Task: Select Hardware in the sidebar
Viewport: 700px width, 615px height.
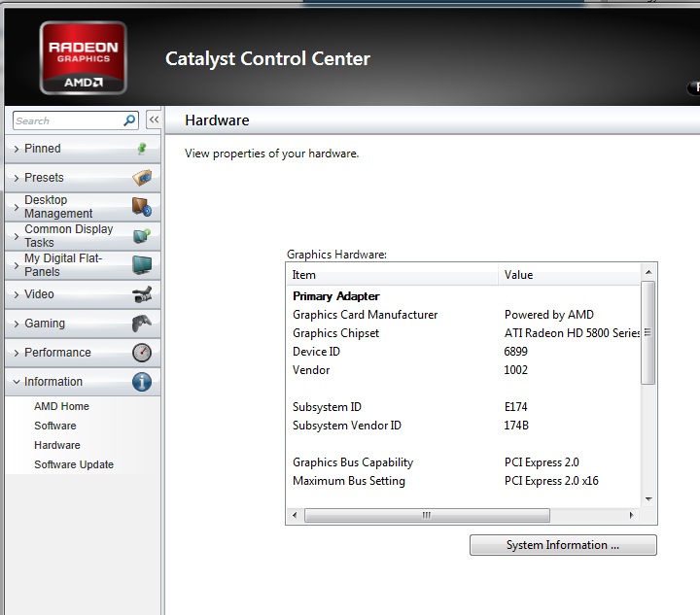Action: point(57,445)
